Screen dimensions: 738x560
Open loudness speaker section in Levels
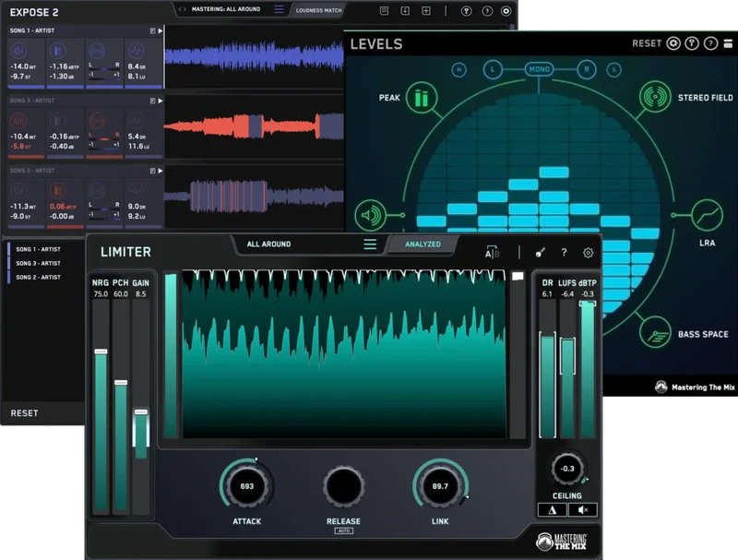(x=371, y=215)
